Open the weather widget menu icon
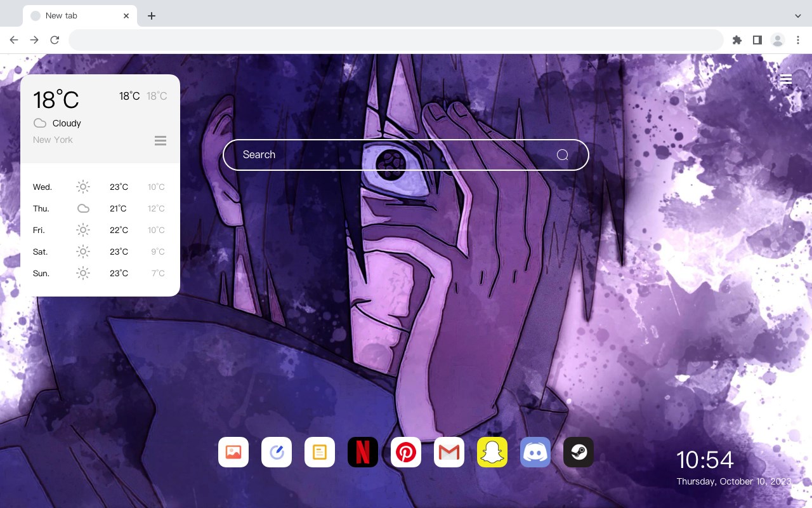Image resolution: width=812 pixels, height=508 pixels. click(x=160, y=140)
